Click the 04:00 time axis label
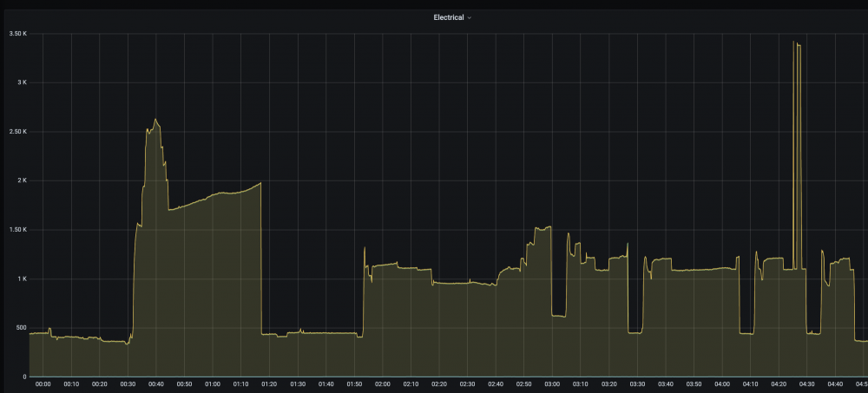868x393 pixels. 722,384
